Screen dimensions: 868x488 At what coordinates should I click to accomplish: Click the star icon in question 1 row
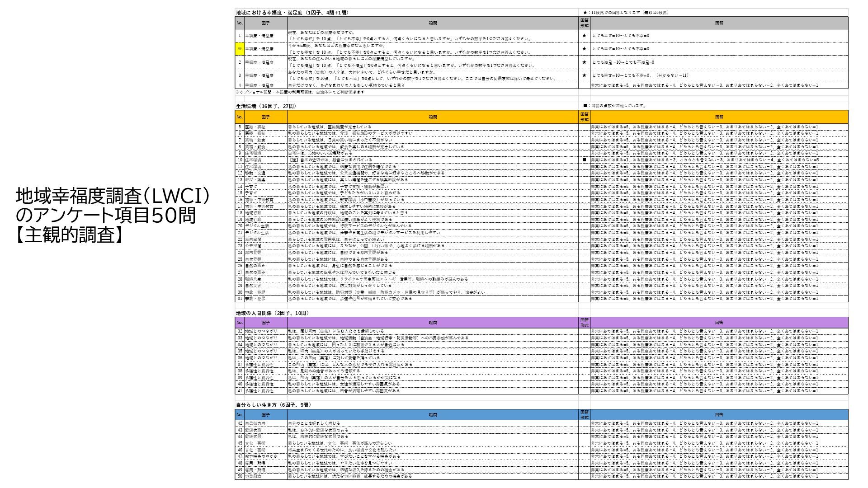click(584, 35)
